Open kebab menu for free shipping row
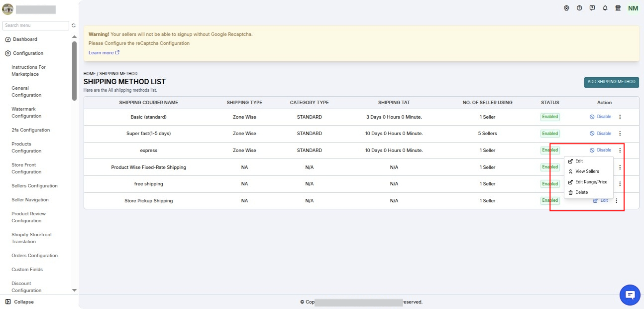Image resolution: width=644 pixels, height=309 pixels. [x=620, y=184]
